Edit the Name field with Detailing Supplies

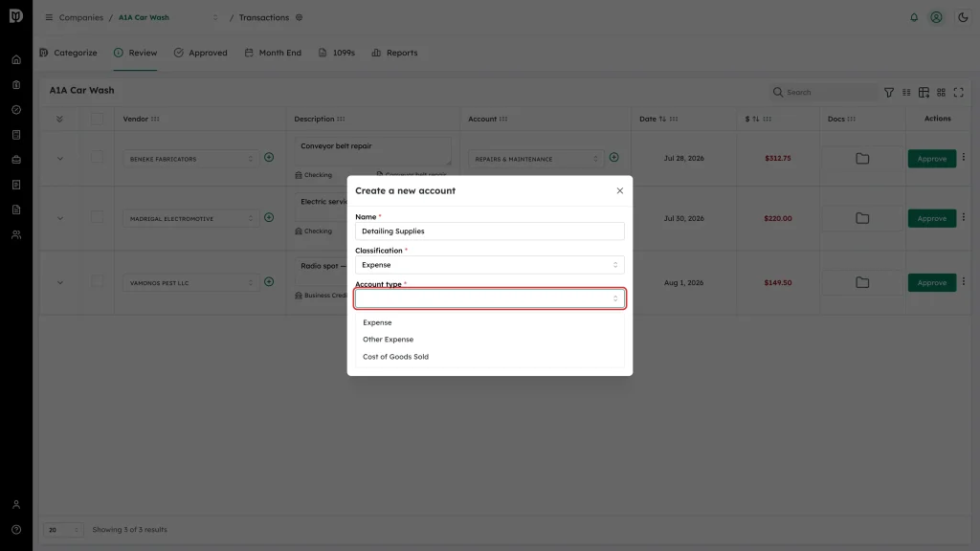point(489,231)
